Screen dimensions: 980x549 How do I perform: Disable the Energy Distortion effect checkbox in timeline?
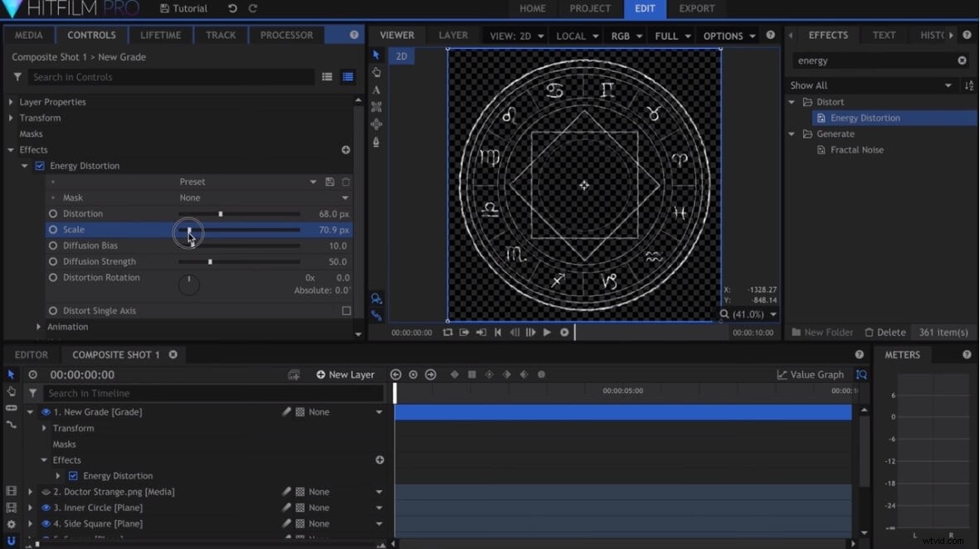click(x=74, y=475)
